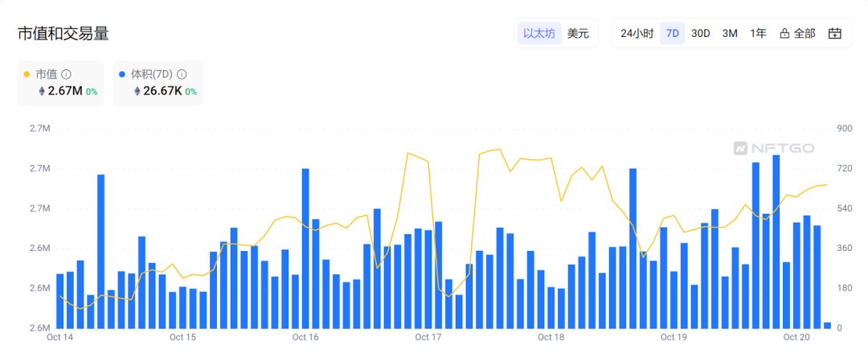
Task: Click the Oct 14 x-axis label
Action: (x=59, y=337)
